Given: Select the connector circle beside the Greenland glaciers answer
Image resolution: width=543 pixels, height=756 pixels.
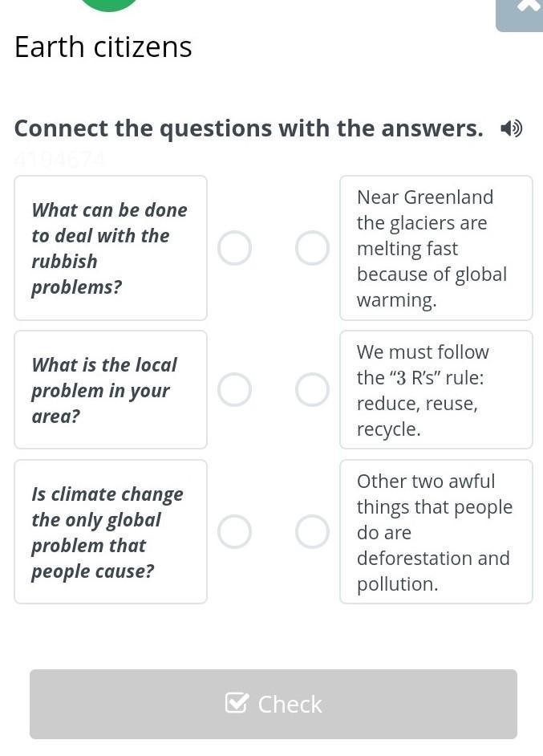Looking at the screenshot, I should pos(312,248).
